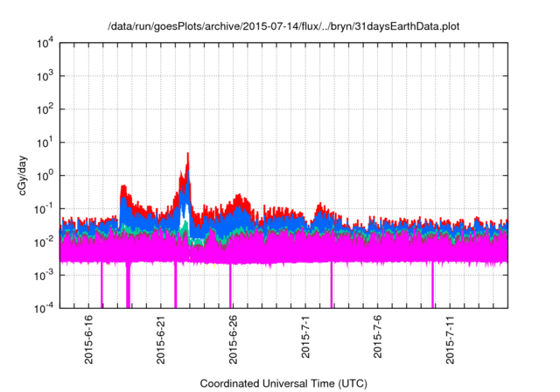Click the 10^3 y-axis tick label

(45, 76)
